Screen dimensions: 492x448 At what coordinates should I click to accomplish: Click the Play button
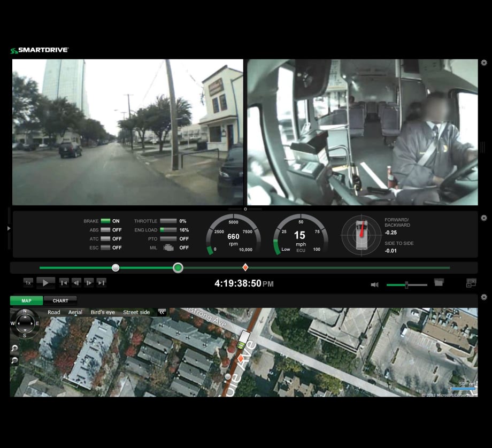tap(45, 282)
